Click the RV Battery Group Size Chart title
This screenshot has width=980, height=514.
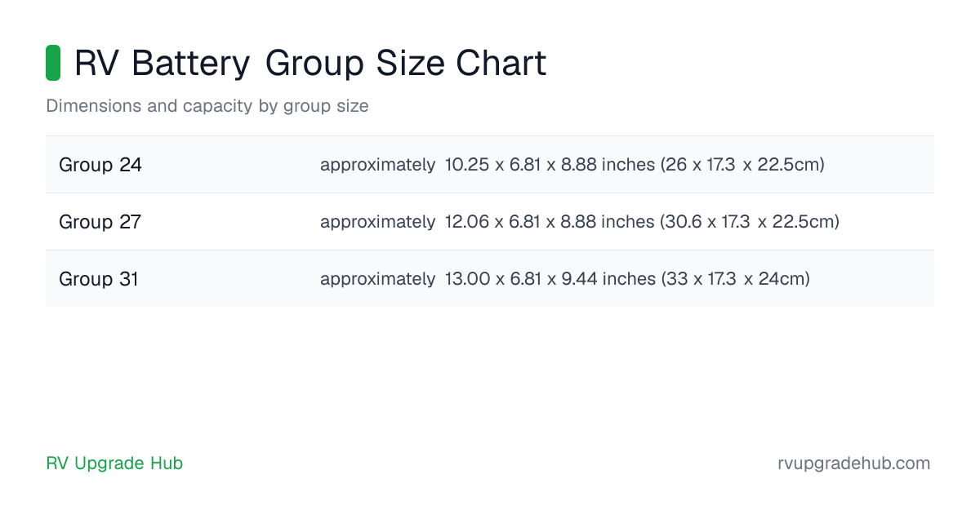tap(310, 64)
